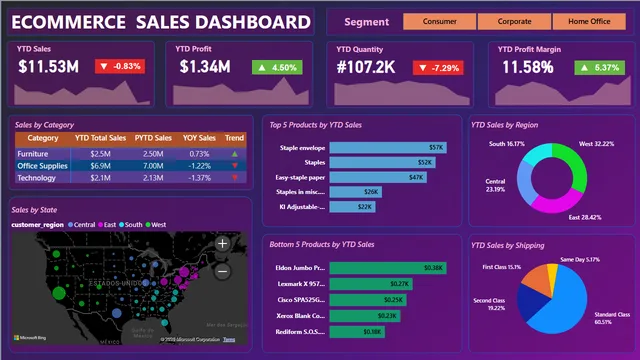Viewport: 640px width, 360px height.
Task: Select the Technology row label
Action: [36, 178]
